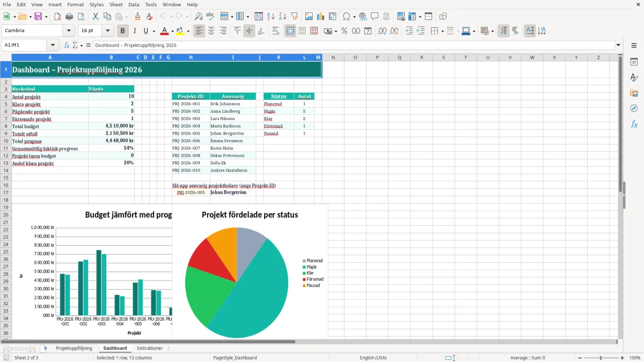The width and height of the screenshot is (644, 362).
Task: Select cell with Johan Bergström lookup result
Action: [x=233, y=193]
